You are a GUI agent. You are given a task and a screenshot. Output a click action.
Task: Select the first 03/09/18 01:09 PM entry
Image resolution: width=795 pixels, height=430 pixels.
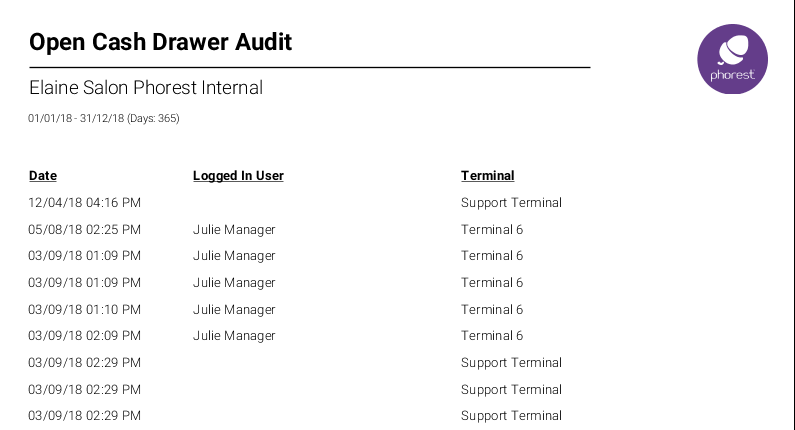[x=85, y=256]
